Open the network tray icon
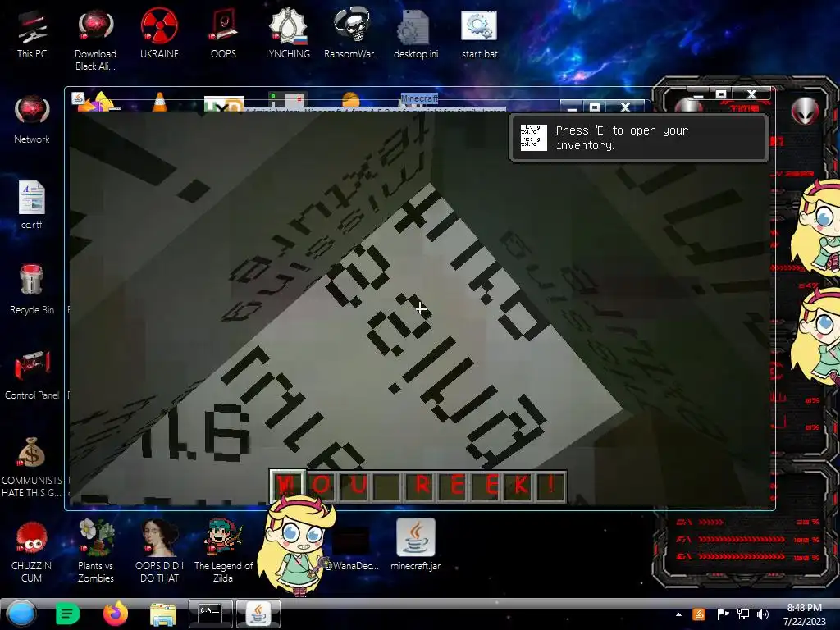840x630 pixels. 743,614
